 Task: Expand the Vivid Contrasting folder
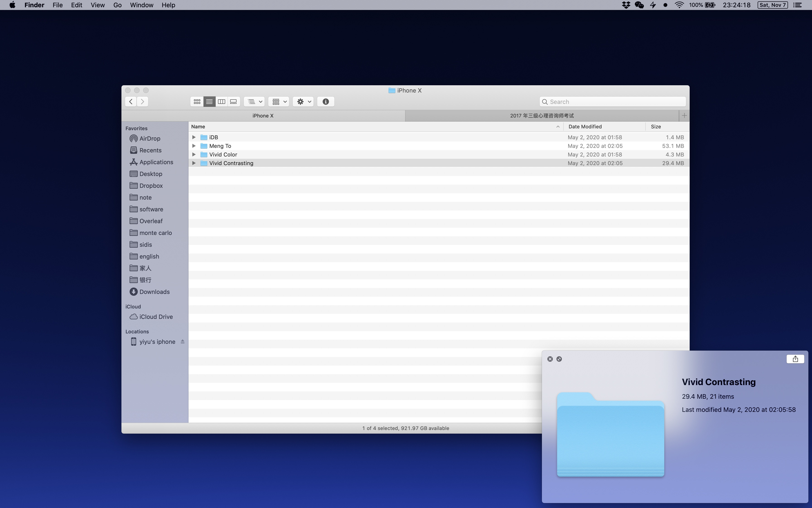pos(194,163)
